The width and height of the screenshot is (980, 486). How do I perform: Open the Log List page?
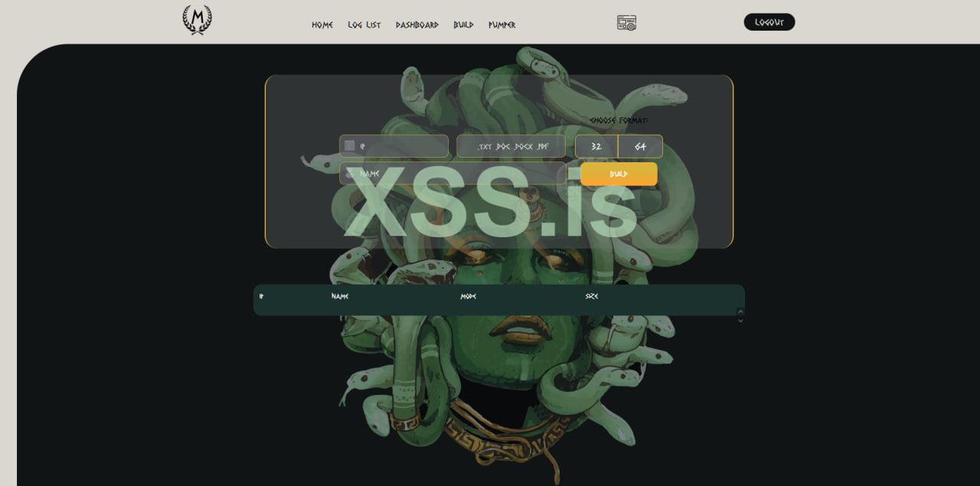pyautogui.click(x=364, y=24)
